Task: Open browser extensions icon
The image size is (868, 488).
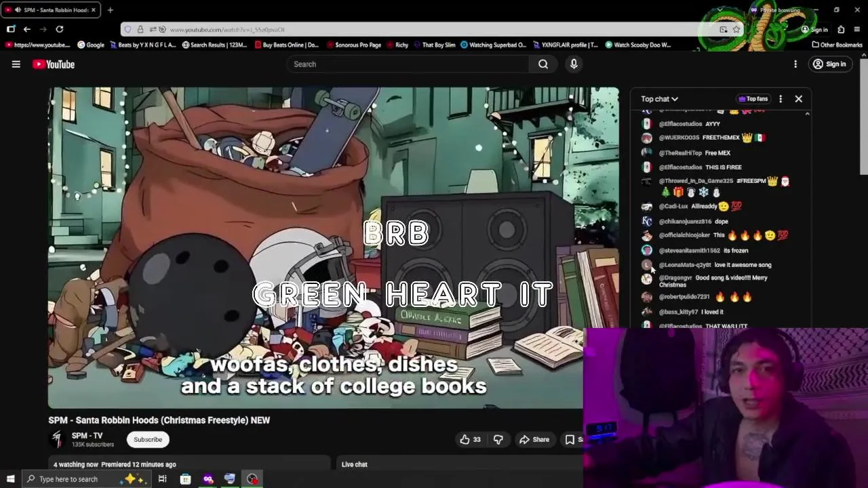Action: click(841, 29)
